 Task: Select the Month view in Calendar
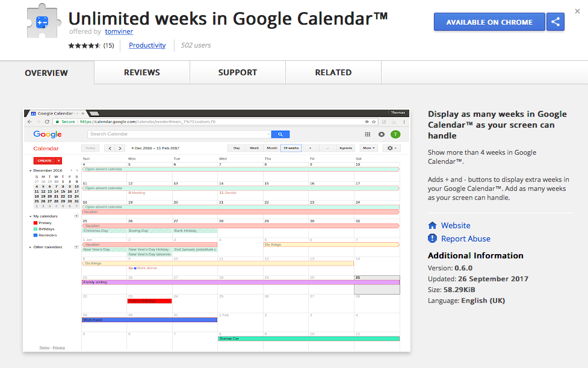272,148
